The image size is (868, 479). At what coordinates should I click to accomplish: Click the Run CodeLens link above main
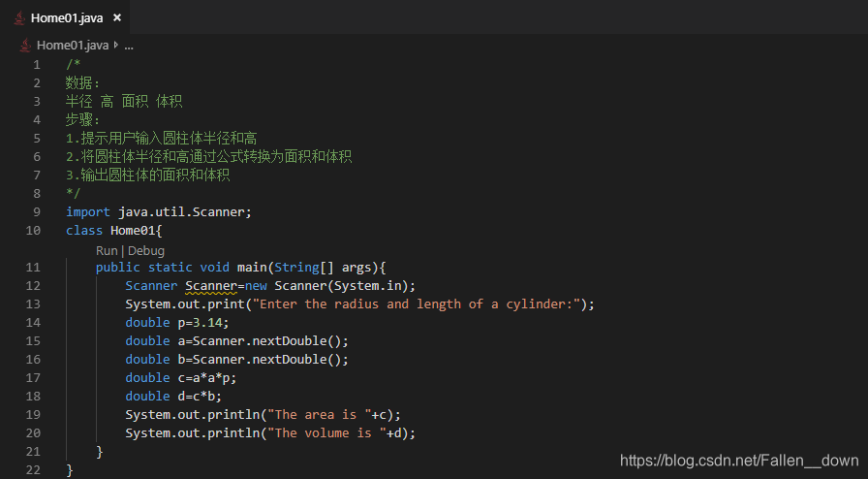click(107, 250)
